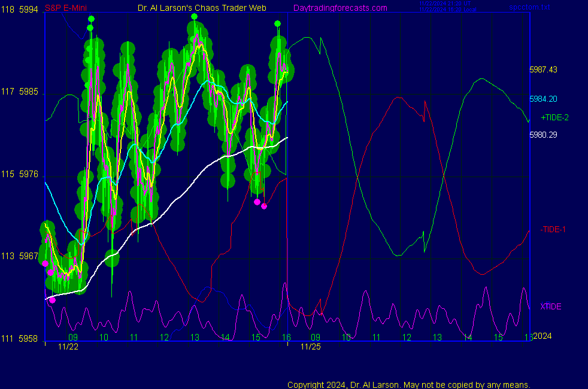This screenshot has width=588, height=389.
Task: Click the 5985 price axis label
Action: tap(29, 92)
